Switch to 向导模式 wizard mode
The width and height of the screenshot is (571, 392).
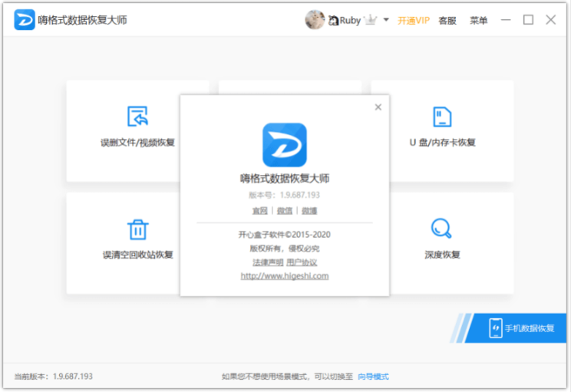(x=373, y=377)
